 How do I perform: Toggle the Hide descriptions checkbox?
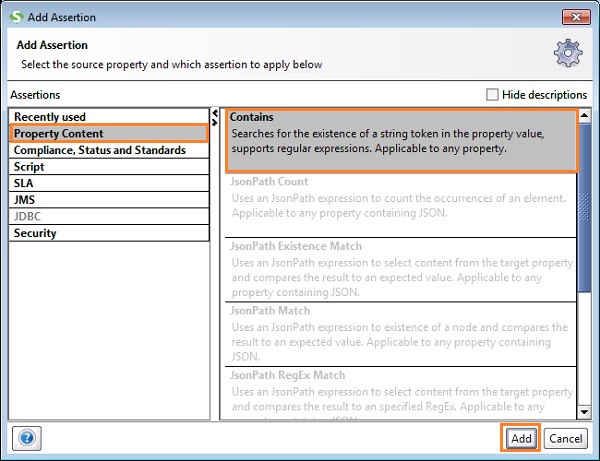click(491, 95)
